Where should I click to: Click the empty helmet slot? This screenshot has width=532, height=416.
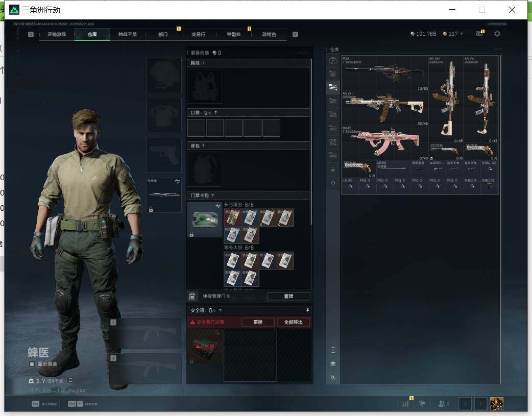click(x=164, y=75)
